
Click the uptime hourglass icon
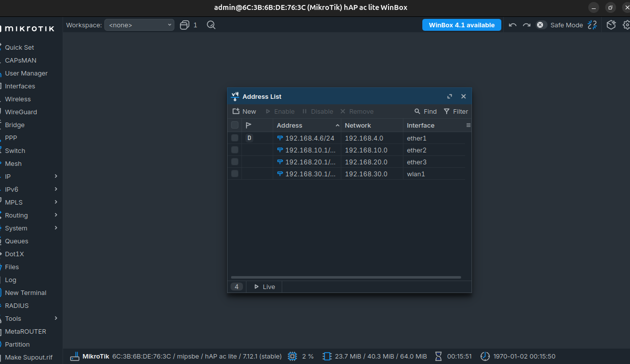tap(438, 356)
